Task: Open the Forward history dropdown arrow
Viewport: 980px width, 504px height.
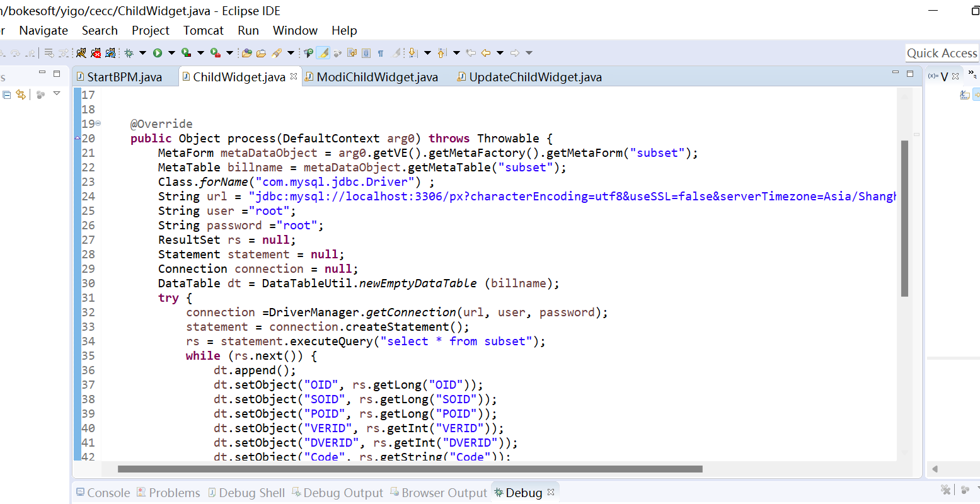Action: [529, 53]
